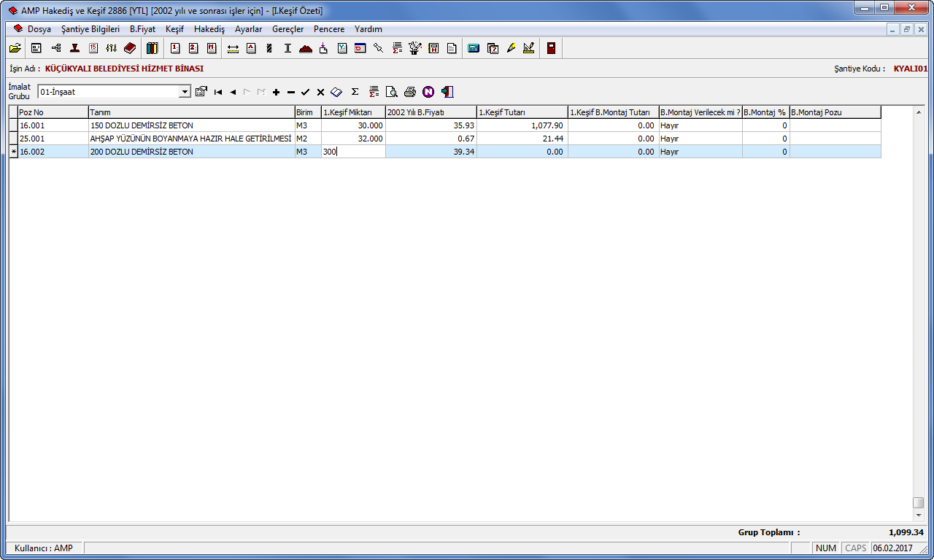Viewport: 934px width, 560px height.
Task: Open the calculator icon in toolbar
Action: [x=474, y=48]
